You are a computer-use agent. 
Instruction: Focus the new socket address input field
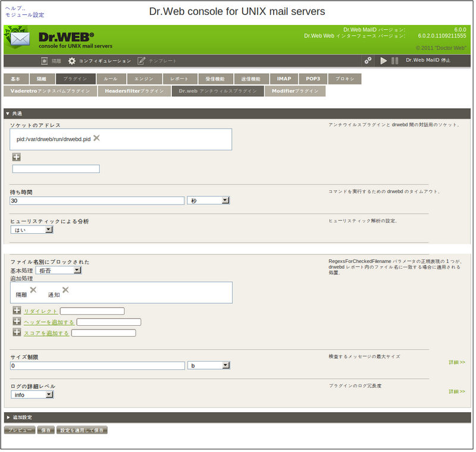coord(56,169)
